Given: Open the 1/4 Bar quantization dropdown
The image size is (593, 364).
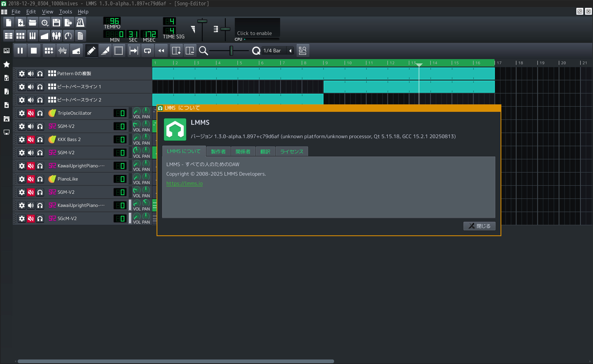Looking at the screenshot, I should 278,51.
